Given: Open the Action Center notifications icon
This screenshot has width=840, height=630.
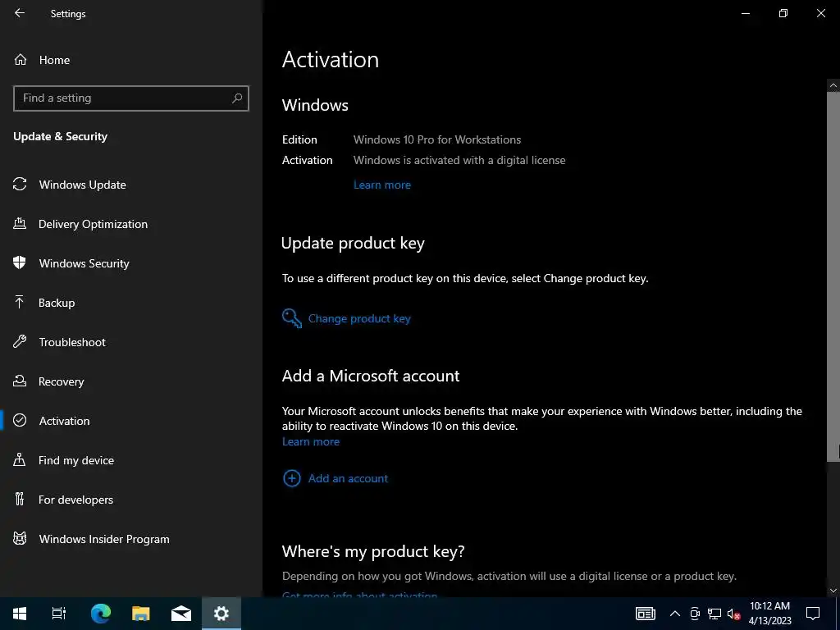Looking at the screenshot, I should point(813,614).
